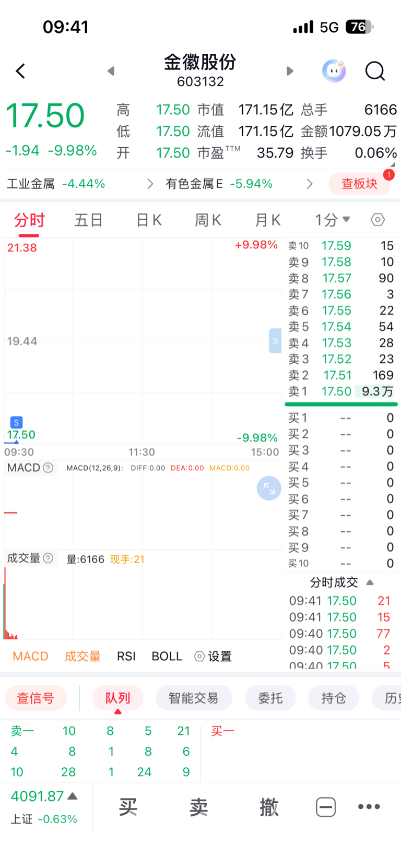401x868 pixels.
Task: Switch to 月K tab
Action: [x=268, y=220]
